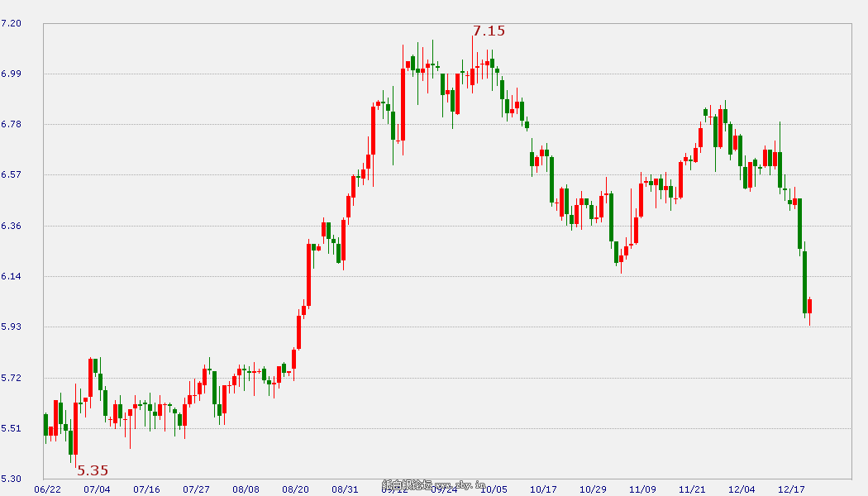Click the last red candlestick at far right
Viewport: 868px width, 496px height.
810,307
